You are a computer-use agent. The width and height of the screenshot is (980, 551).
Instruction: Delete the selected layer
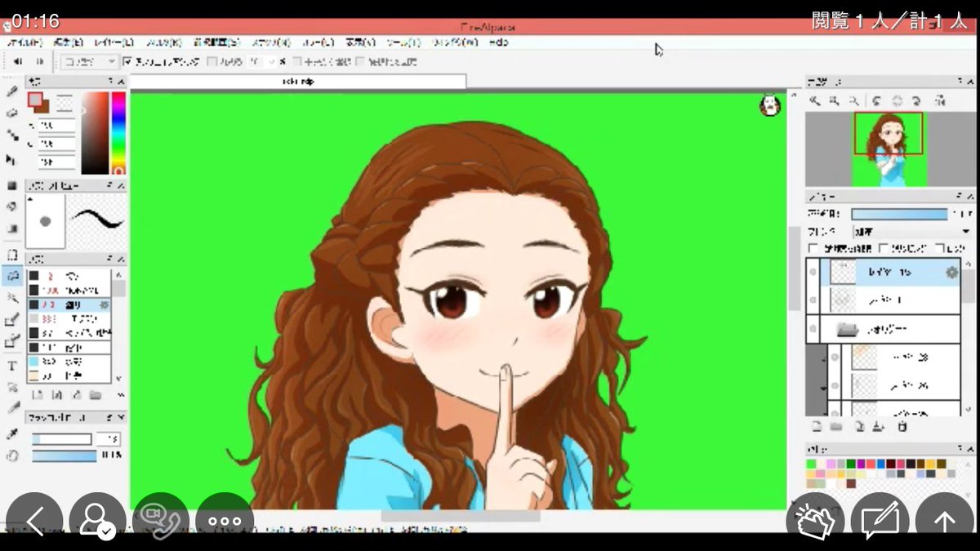point(902,427)
